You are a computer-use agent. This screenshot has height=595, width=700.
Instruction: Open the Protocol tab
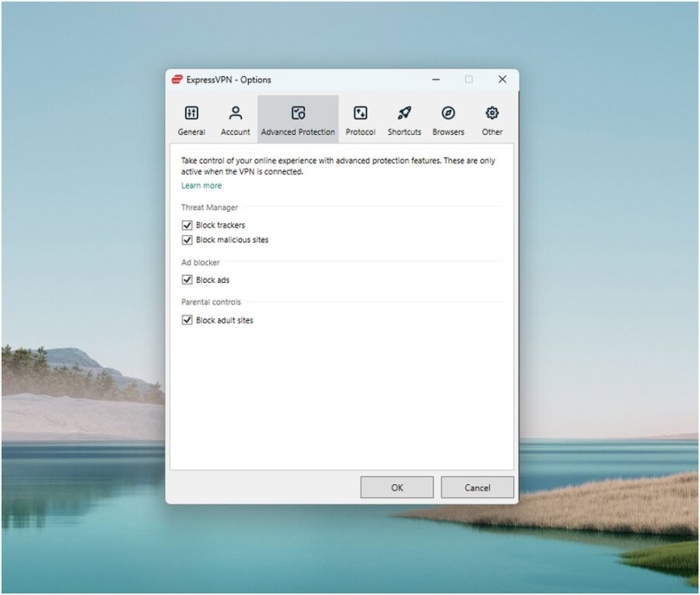360,119
